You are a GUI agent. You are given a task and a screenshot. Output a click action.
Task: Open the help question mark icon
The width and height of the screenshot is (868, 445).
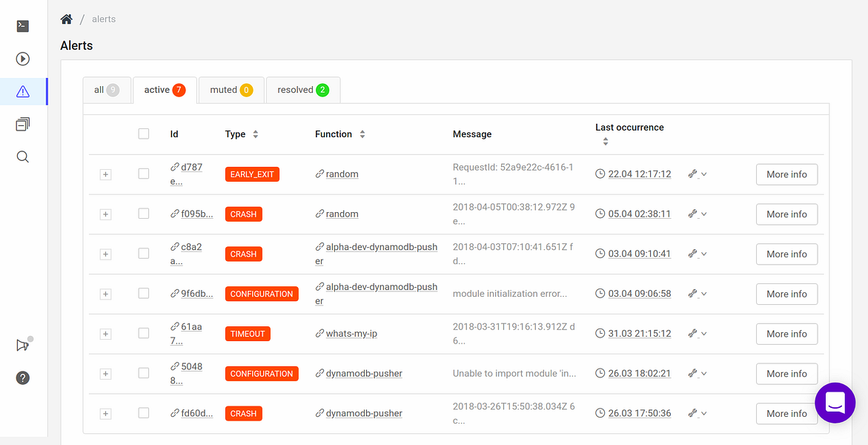tap(23, 378)
